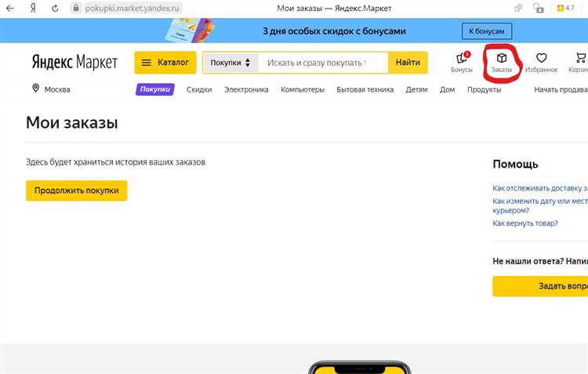This screenshot has width=588, height=374.
Task: Click the browser back arrow
Action: pyautogui.click(x=9, y=9)
